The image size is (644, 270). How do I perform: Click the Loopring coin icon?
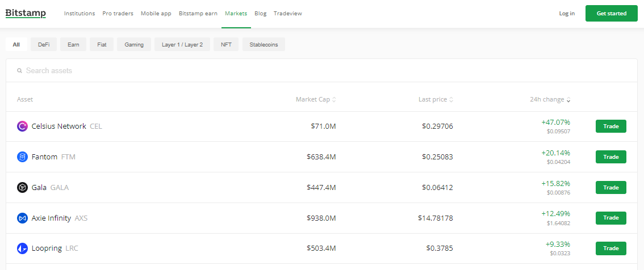click(22, 248)
